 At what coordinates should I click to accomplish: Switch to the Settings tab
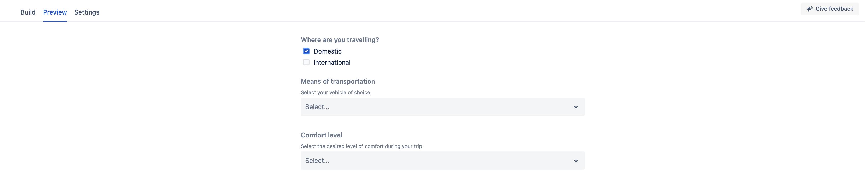point(86,12)
